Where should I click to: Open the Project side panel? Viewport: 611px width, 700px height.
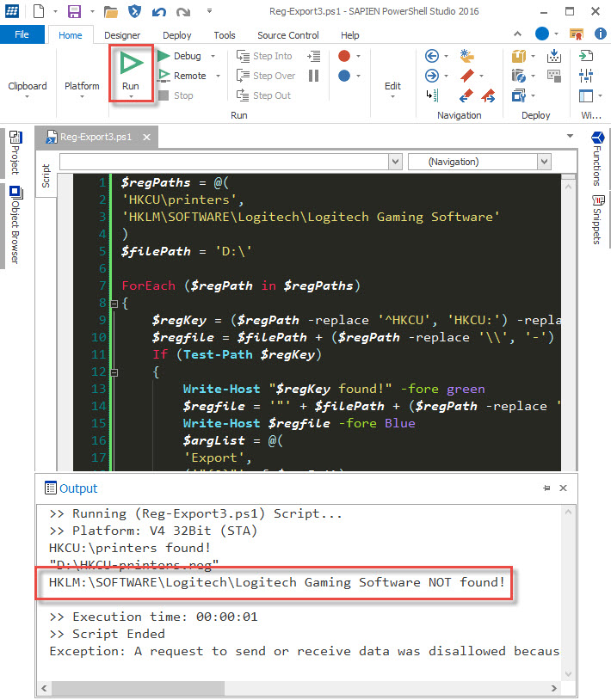[15, 152]
